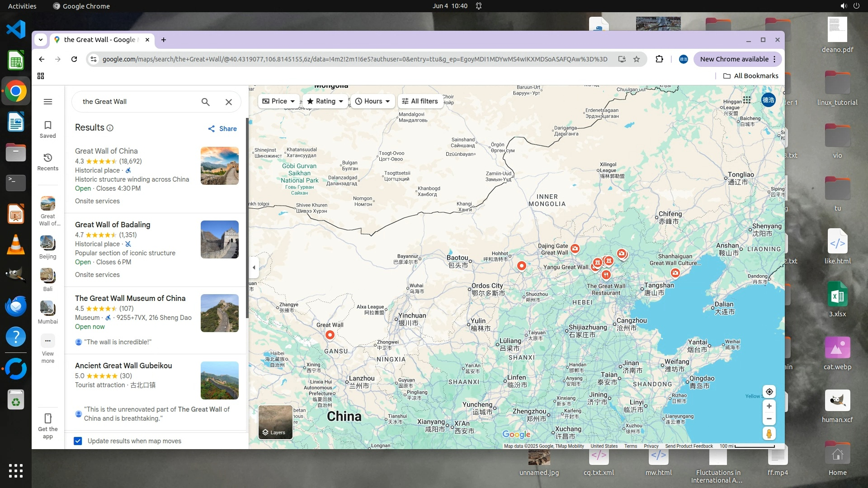Uncheck Update results when map moves
Image resolution: width=868 pixels, height=488 pixels.
click(78, 441)
